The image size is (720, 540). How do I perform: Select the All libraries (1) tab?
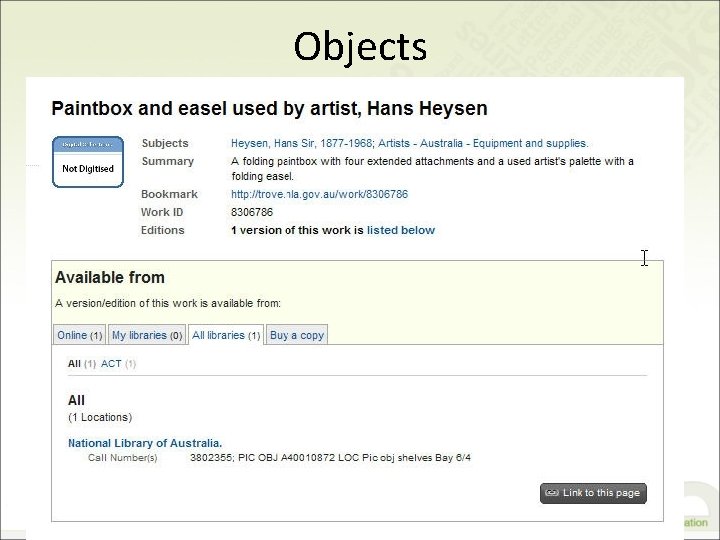226,335
